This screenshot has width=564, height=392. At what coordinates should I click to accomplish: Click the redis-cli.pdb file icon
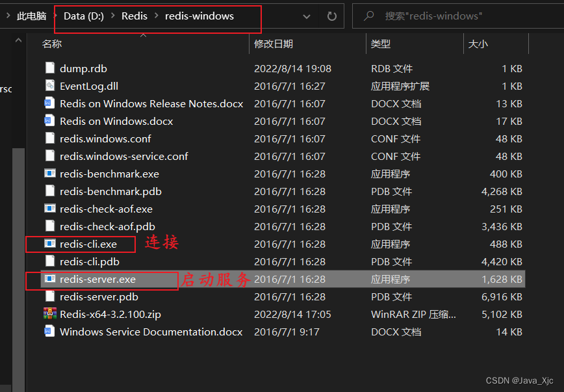point(50,261)
